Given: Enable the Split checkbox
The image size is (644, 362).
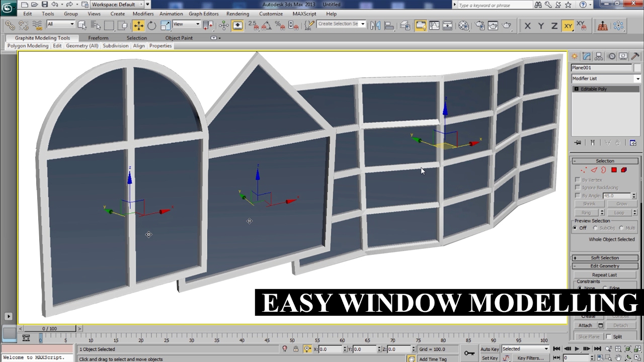Looking at the screenshot, I should 609,337.
